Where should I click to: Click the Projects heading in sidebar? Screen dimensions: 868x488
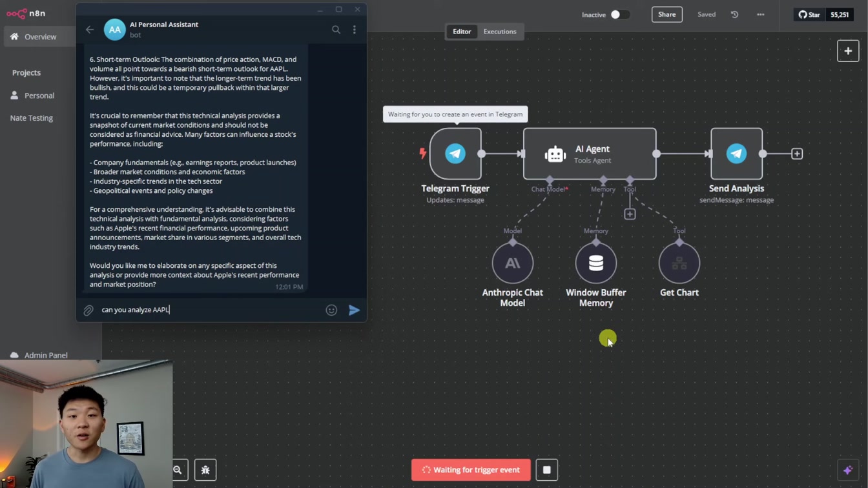pos(26,73)
